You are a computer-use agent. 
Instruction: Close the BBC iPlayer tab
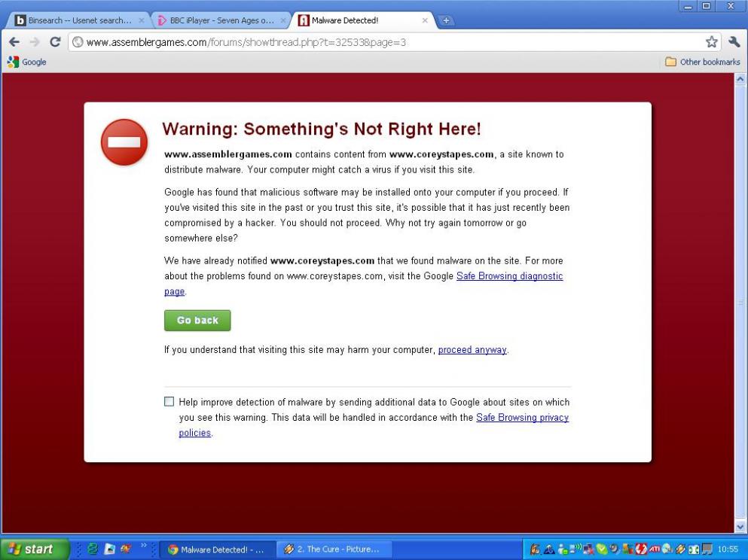pos(283,20)
